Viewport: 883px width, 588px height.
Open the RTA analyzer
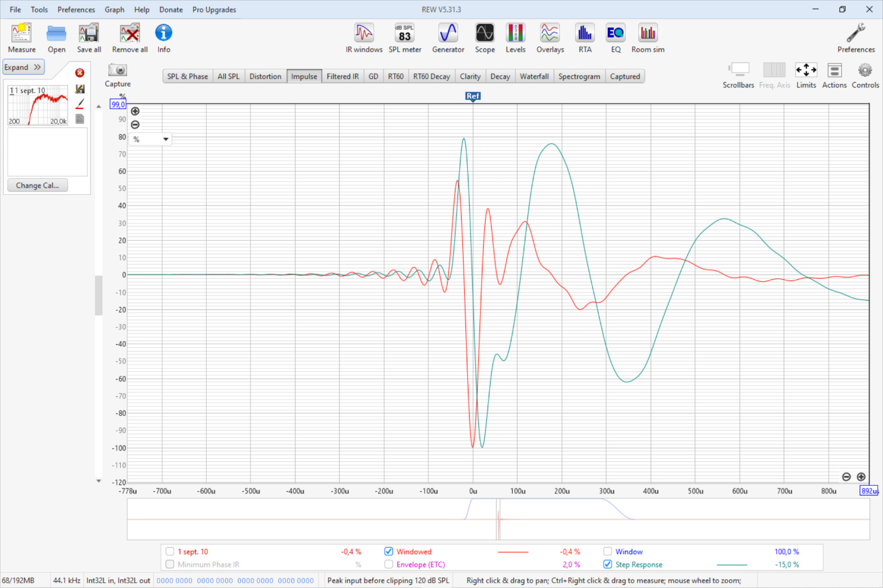point(585,38)
